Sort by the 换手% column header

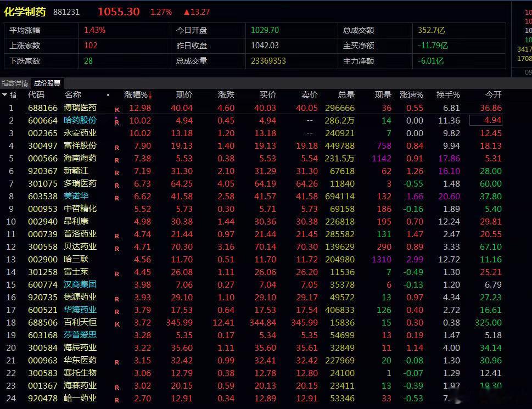point(448,95)
